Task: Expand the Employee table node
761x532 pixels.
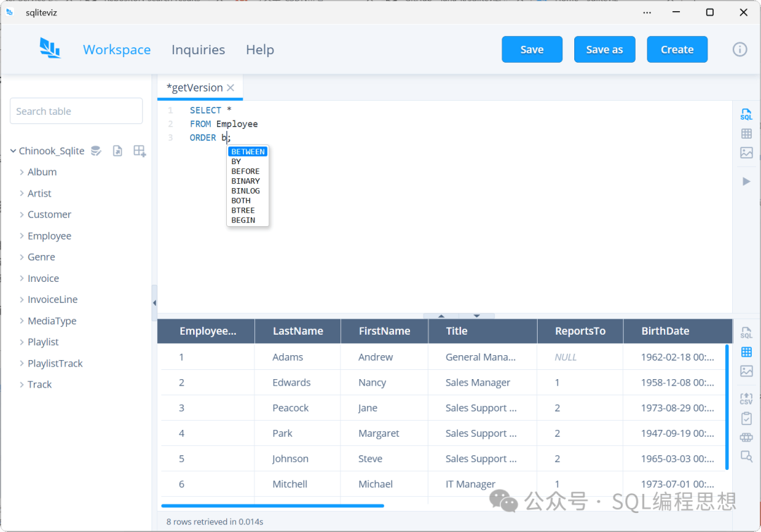Action: [22, 236]
